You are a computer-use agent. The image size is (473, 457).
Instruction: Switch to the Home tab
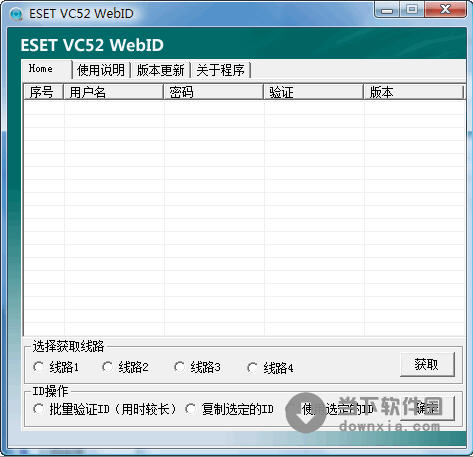pos(47,69)
